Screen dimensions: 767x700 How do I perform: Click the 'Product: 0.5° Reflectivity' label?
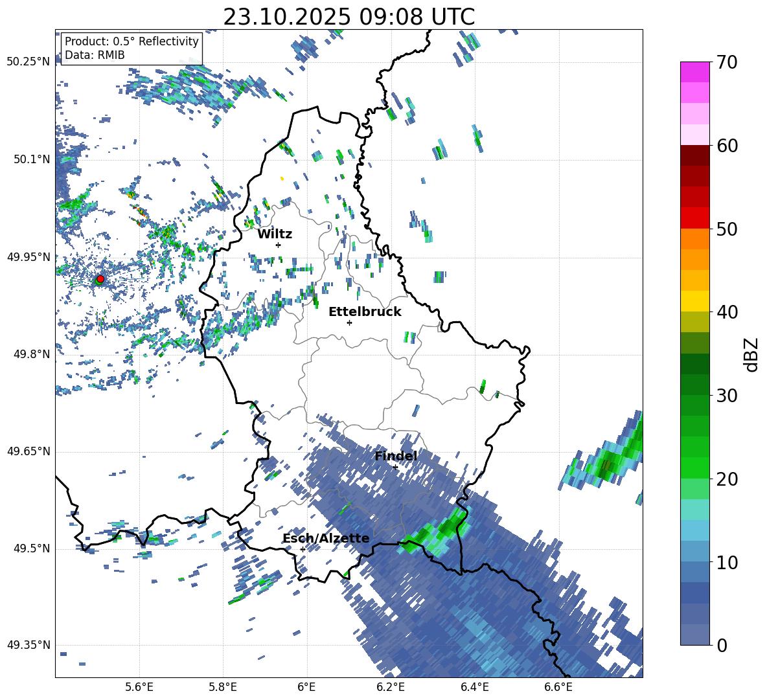coord(132,41)
